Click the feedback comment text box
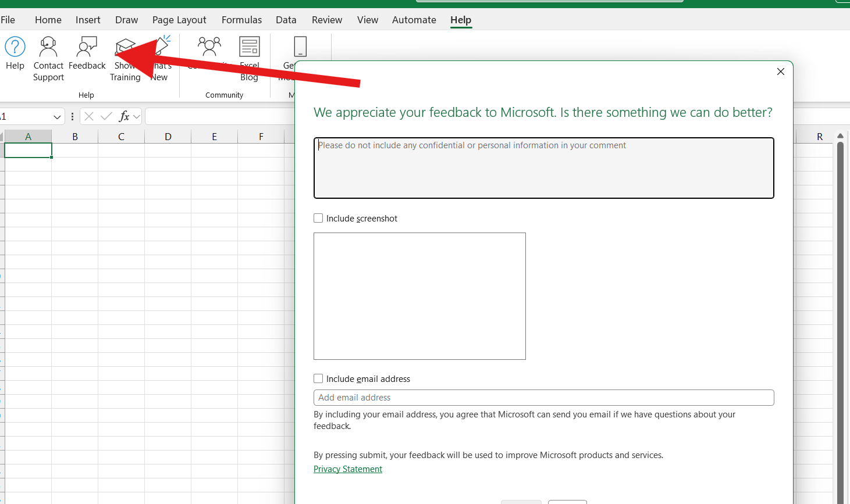850x504 pixels. point(544,168)
